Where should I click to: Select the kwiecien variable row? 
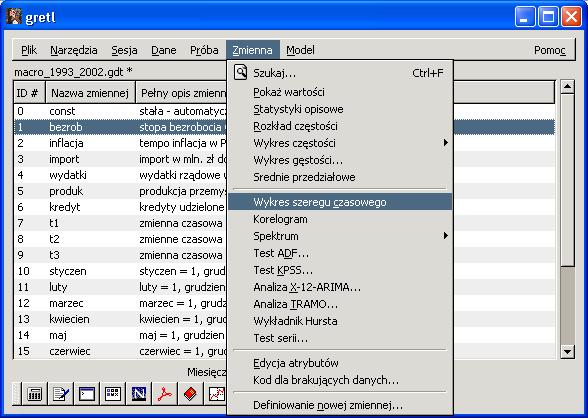coord(120,319)
